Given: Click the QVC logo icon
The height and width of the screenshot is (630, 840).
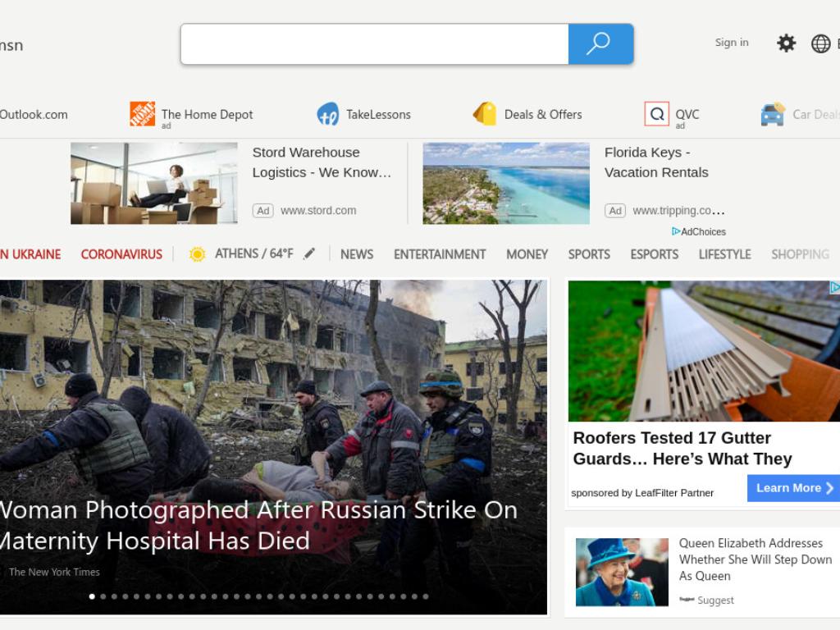Looking at the screenshot, I should point(657,113).
